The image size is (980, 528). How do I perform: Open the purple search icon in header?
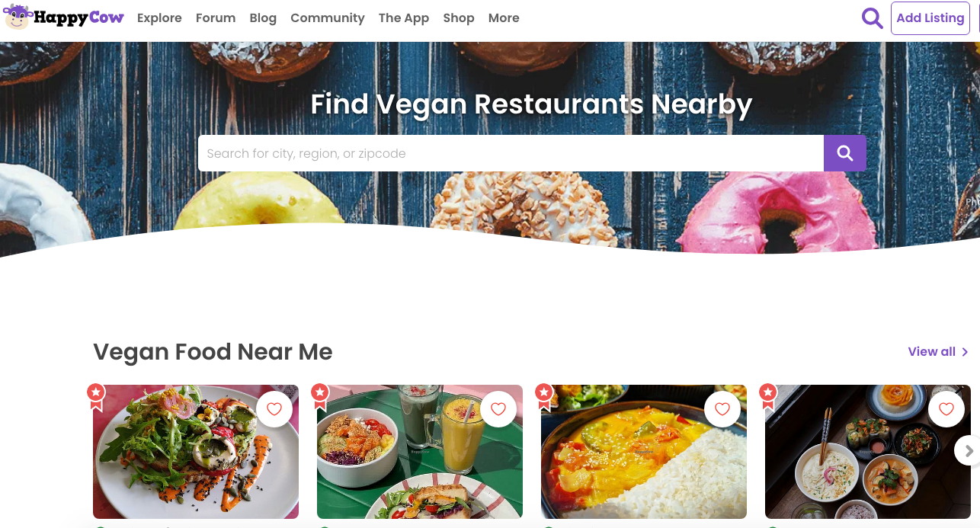click(872, 18)
